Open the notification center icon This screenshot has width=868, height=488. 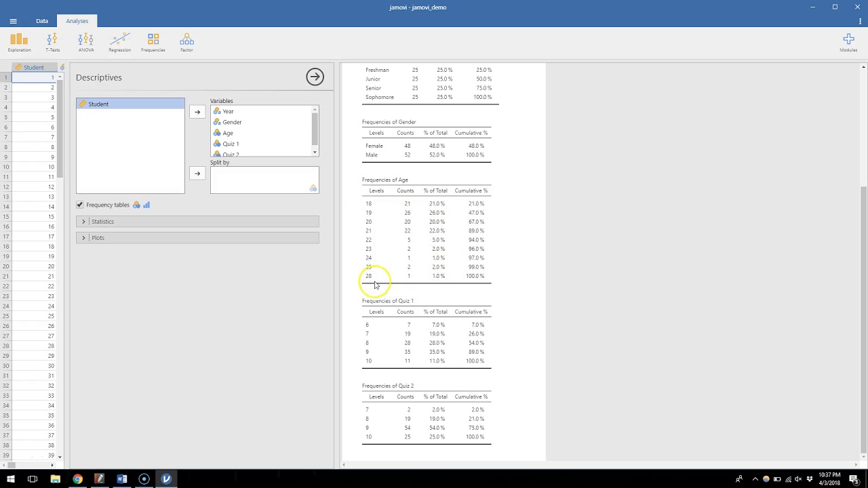coord(854,479)
